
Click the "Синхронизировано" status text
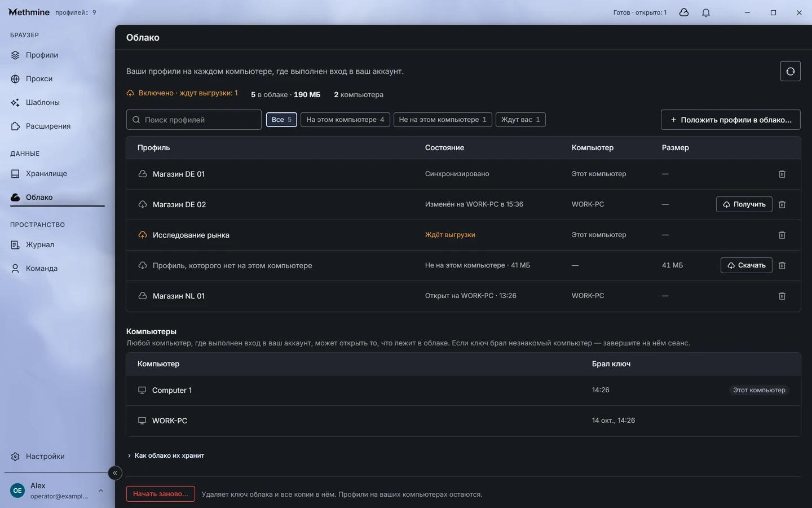[x=457, y=174]
